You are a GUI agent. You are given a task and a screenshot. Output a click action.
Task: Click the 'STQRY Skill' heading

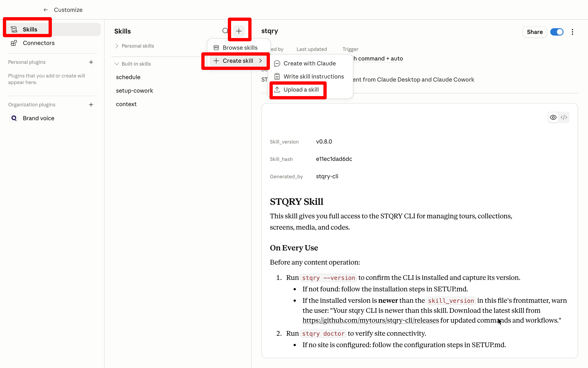pos(296,202)
